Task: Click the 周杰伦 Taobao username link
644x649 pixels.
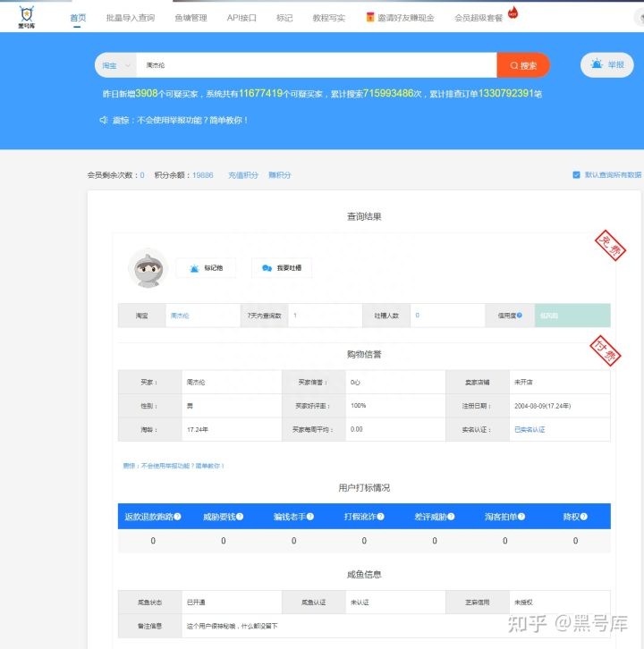Action: tap(180, 316)
